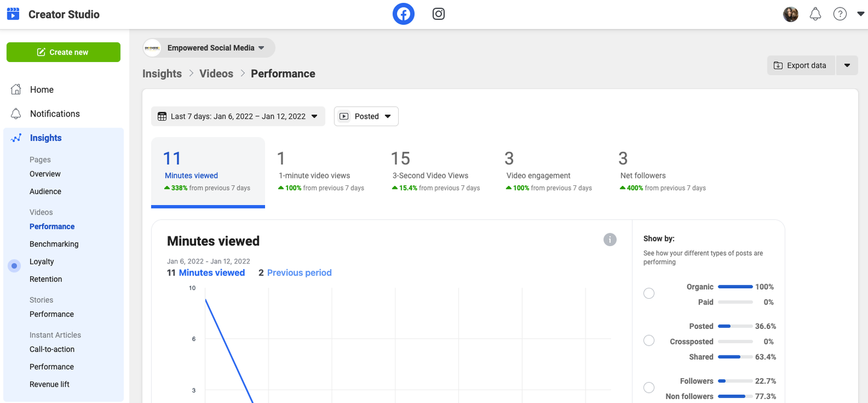Image resolution: width=868 pixels, height=403 pixels.
Task: Open Instant Articles Performance
Action: pos(52,367)
